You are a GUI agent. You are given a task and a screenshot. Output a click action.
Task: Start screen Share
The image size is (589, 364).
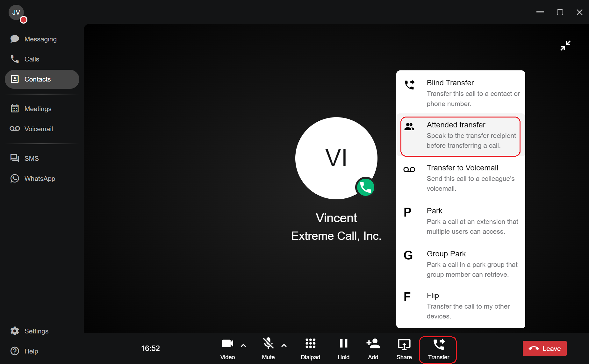(x=404, y=349)
